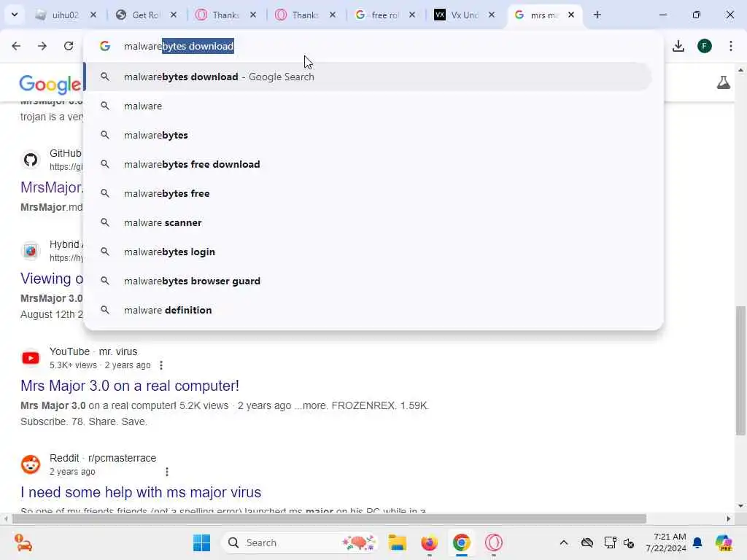
Task: Switch to the free ro Google tab
Action: 384,15
